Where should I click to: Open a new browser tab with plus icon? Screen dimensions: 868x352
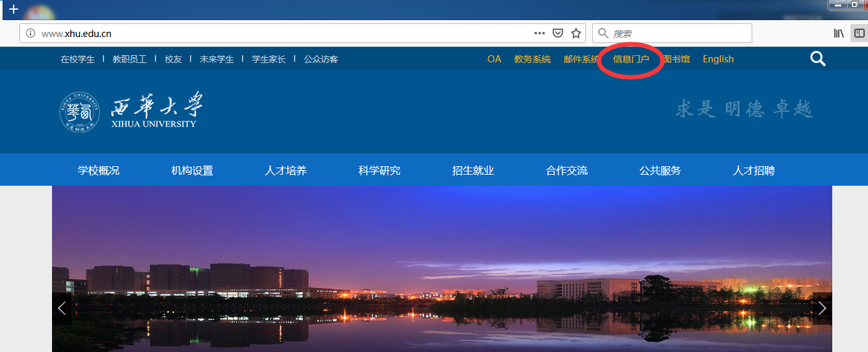(13, 9)
